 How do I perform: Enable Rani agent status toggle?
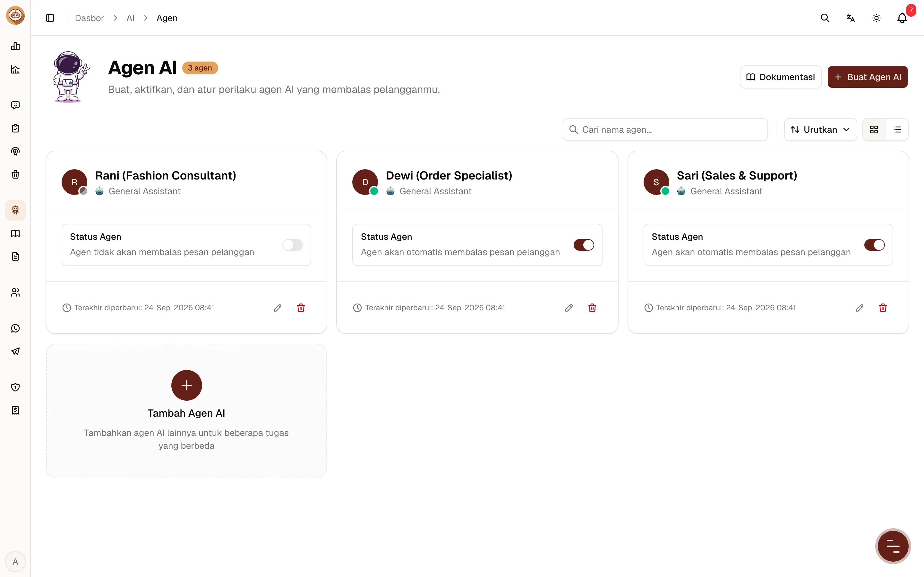[x=293, y=245]
